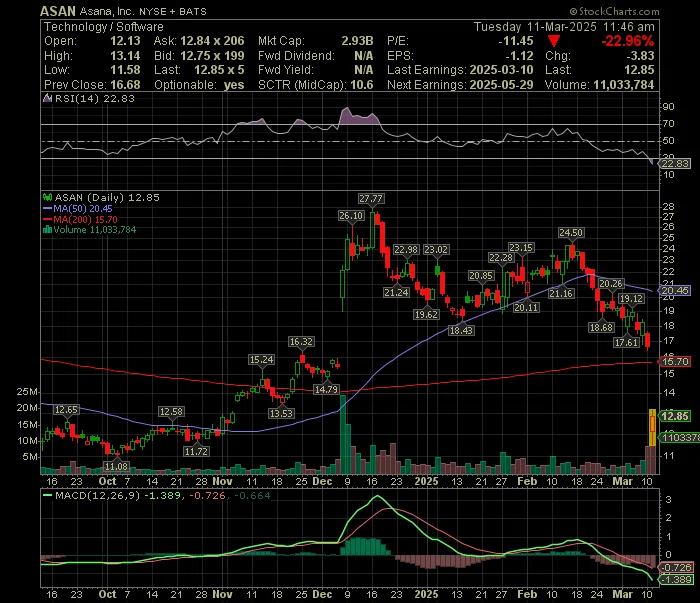This screenshot has width=700, height=603.
Task: Click the MA(200) 15.70 legend entry
Action: pos(80,220)
